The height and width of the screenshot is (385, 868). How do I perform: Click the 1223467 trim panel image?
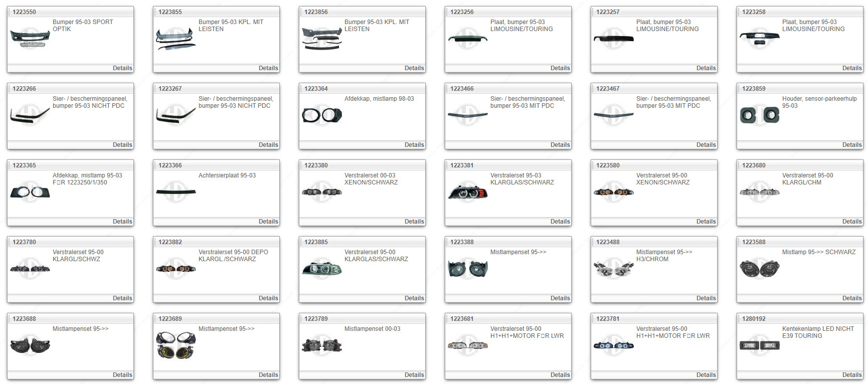pyautogui.click(x=614, y=115)
